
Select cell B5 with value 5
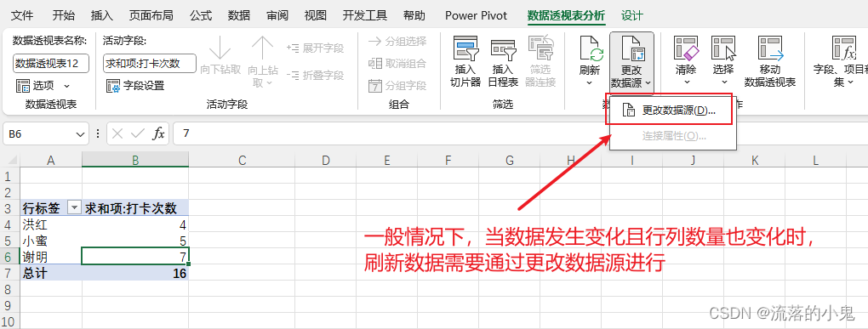click(135, 241)
